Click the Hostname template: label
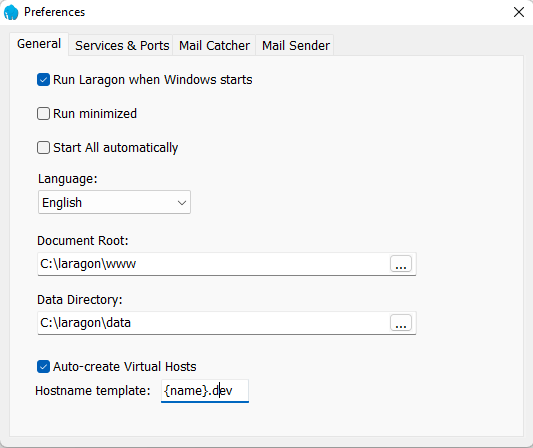This screenshot has height=448, width=533. [92, 391]
